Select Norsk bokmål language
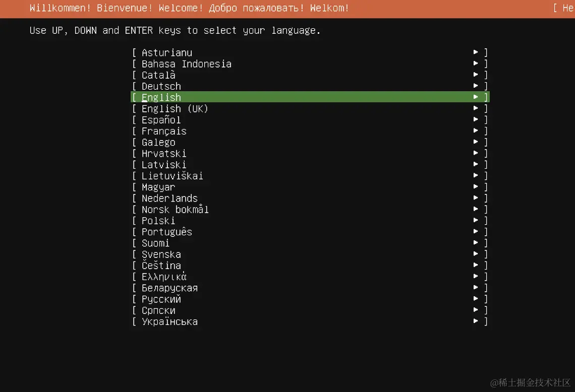This screenshot has height=392, width=575. pos(310,209)
